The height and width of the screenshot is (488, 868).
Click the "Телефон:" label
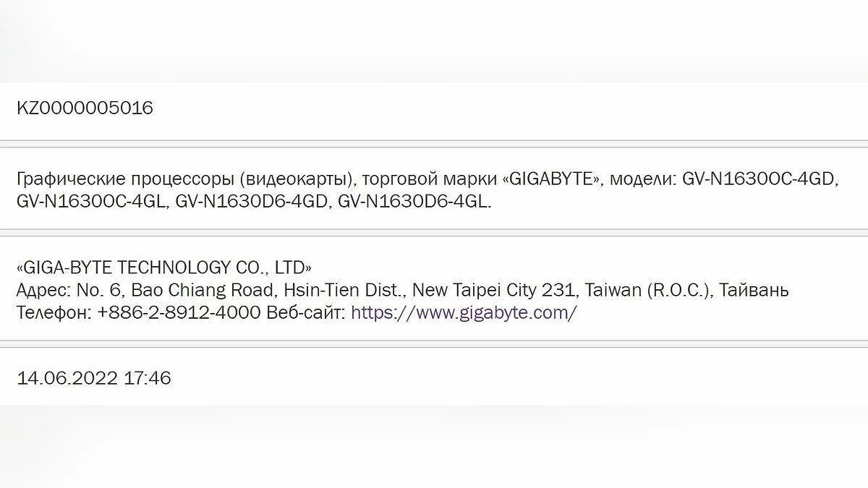[53, 313]
